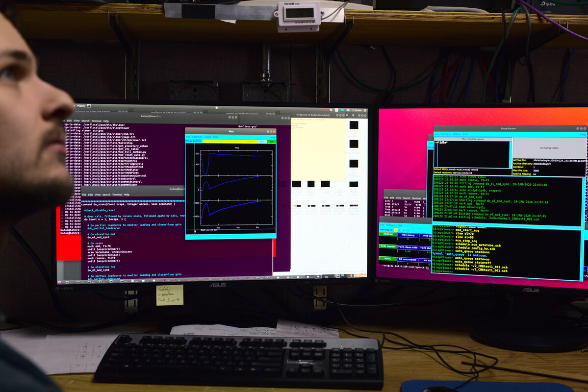Click the 'command do_scans' line in the script

(x=128, y=204)
